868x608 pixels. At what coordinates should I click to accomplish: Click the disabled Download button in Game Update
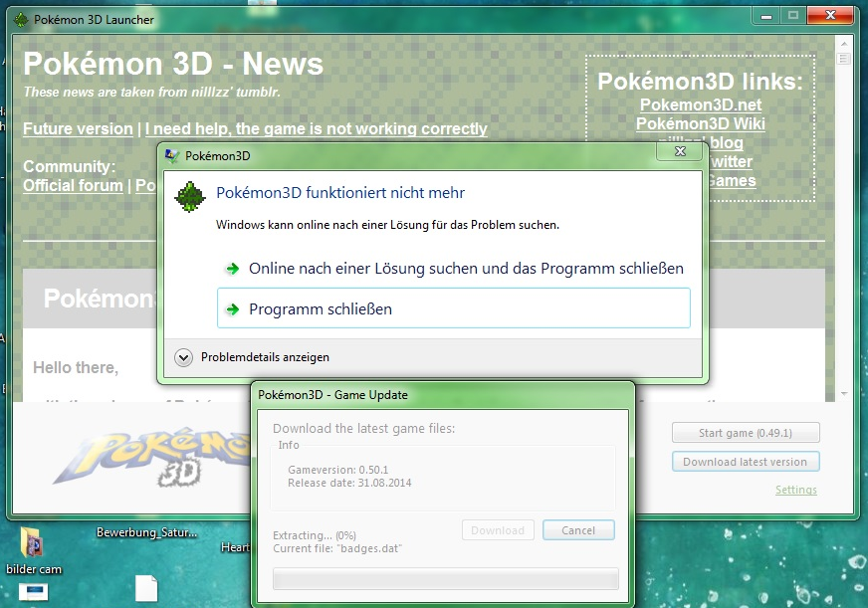[498, 530]
